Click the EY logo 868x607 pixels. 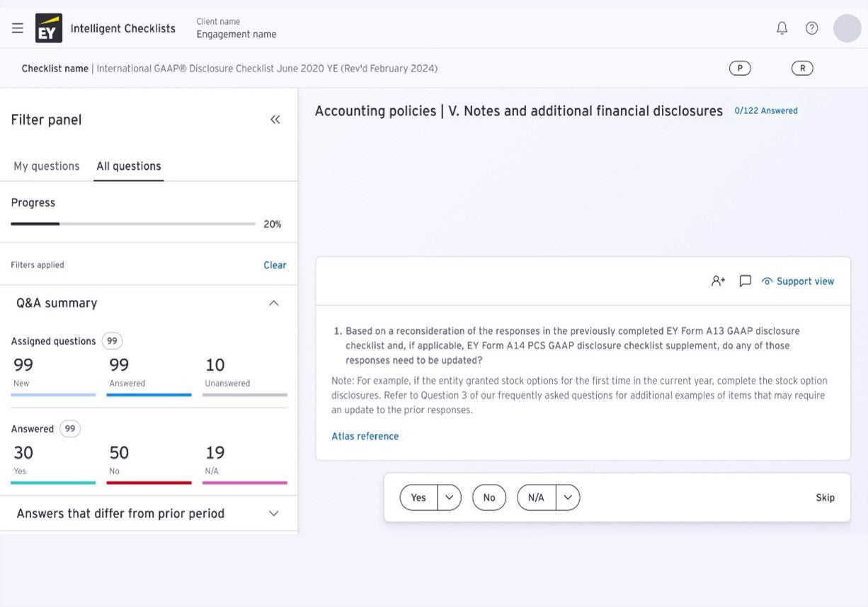(x=49, y=28)
